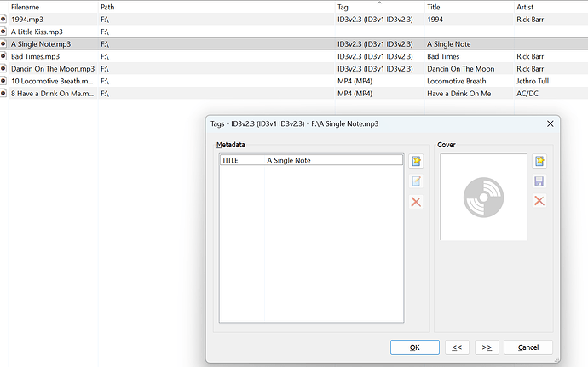The width and height of the screenshot is (588, 367).
Task: Click the file icon next to 8 Have a Drink On Me
Action: [x=3, y=94]
